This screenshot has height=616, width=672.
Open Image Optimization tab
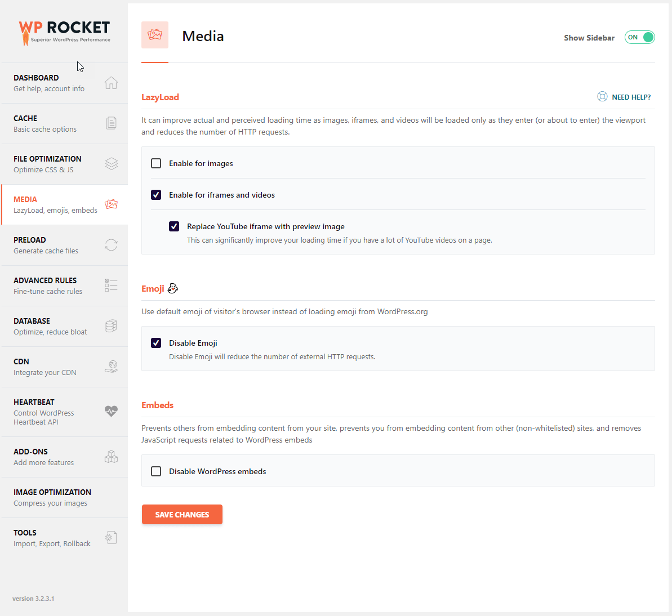click(x=65, y=497)
